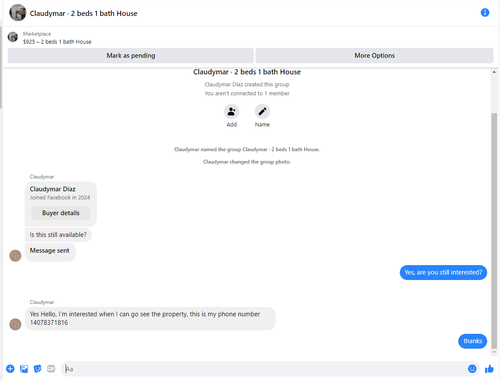The height and width of the screenshot is (380, 500).
Task: Click 'Is this still available?' message
Action: 58,235
